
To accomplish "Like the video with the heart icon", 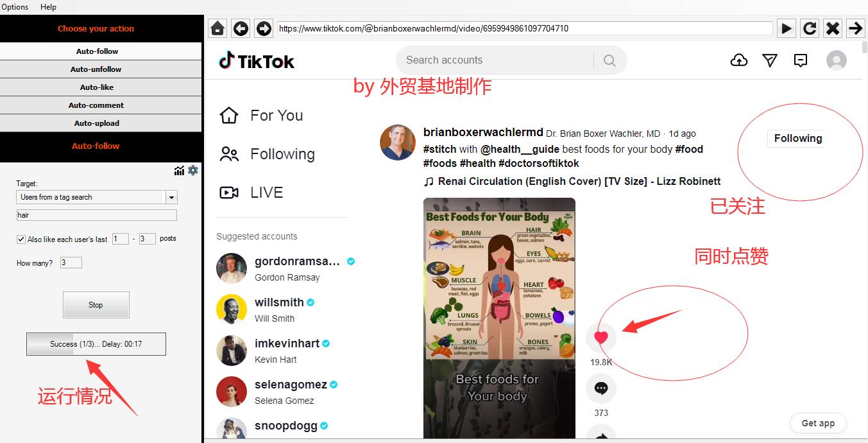I will pyautogui.click(x=600, y=337).
